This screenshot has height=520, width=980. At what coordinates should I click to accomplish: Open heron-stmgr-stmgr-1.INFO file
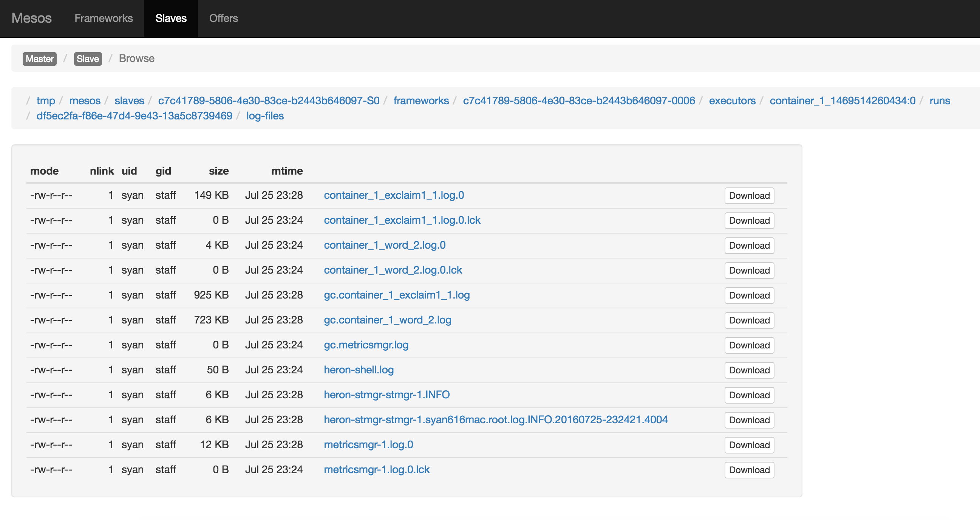pyautogui.click(x=387, y=395)
